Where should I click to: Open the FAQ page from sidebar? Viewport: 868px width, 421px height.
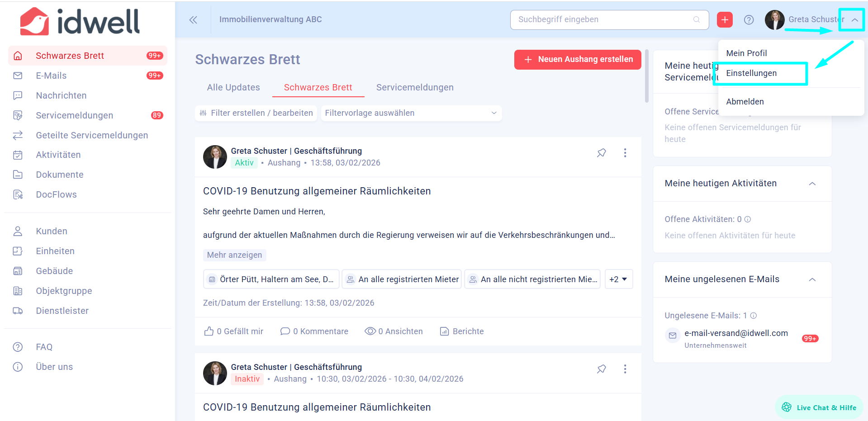[x=88, y=347]
